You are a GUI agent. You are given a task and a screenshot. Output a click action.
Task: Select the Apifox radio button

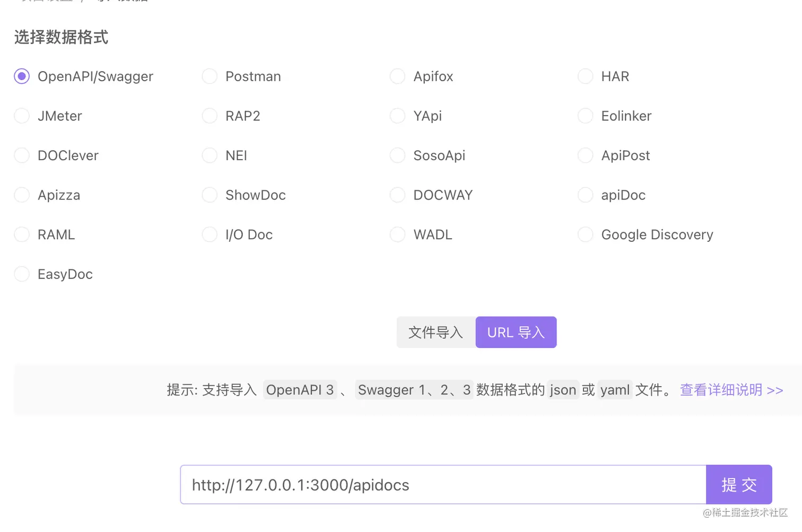(x=397, y=76)
